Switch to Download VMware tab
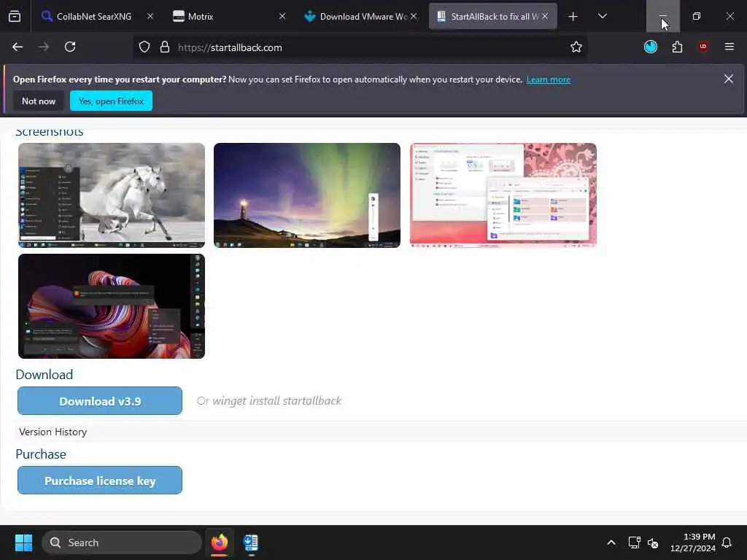 (x=361, y=17)
